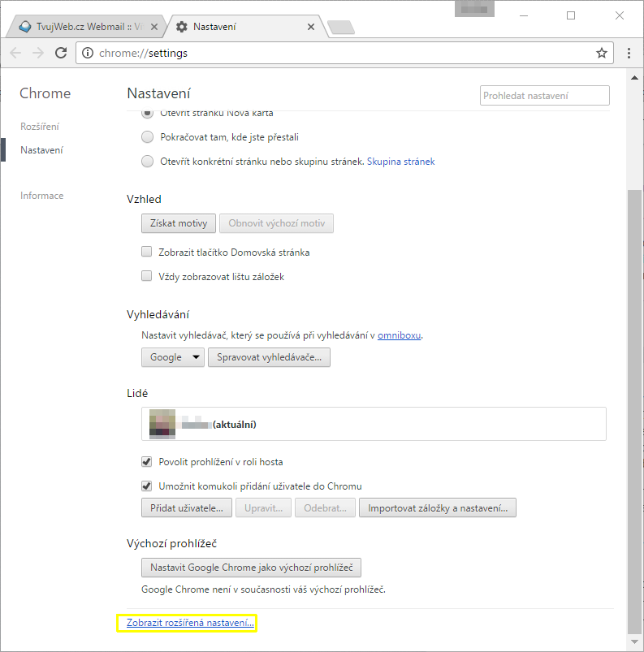Image resolution: width=644 pixels, height=652 pixels.
Task: Enable Zobrazit tlačítko Domovská stránka checkbox
Action: (147, 253)
